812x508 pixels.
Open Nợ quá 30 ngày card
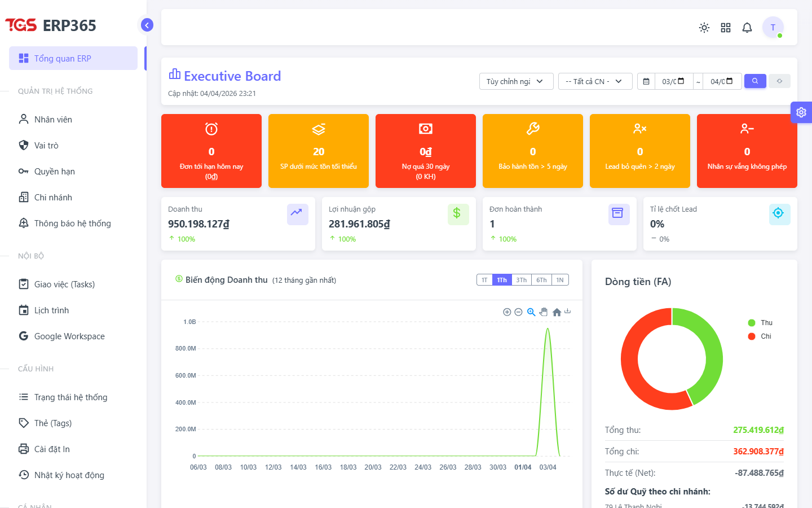tap(426, 151)
